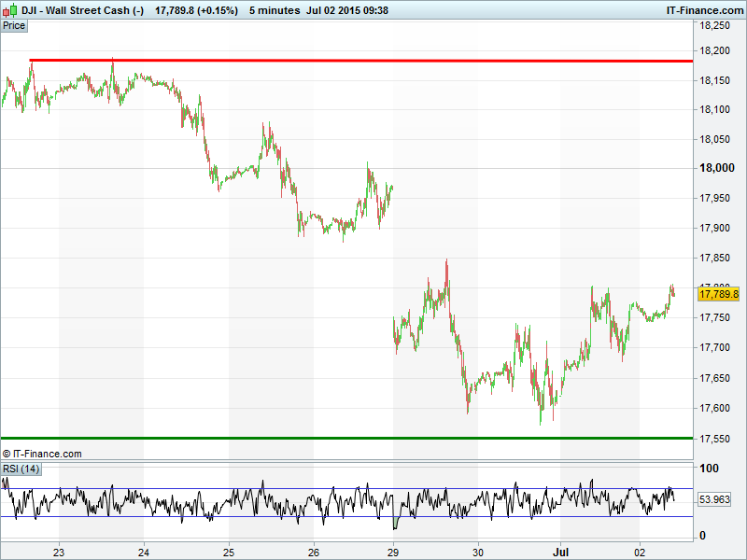The height and width of the screenshot is (560, 747).
Task: Click the 18,000 price axis label
Action: coord(719,168)
